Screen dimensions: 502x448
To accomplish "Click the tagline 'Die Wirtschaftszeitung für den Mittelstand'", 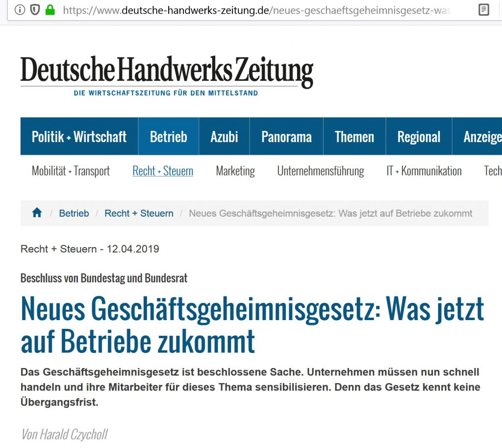I will point(166,93).
